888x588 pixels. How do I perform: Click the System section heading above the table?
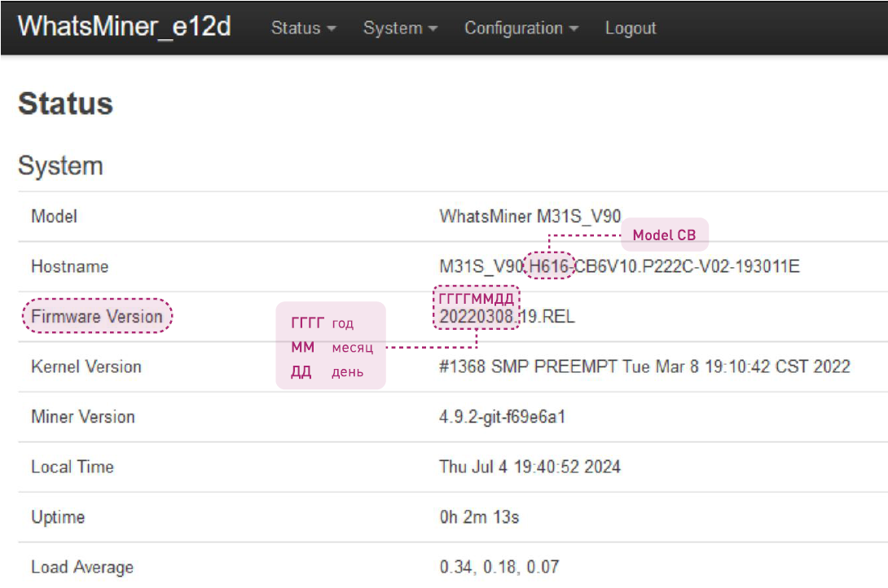[60, 166]
